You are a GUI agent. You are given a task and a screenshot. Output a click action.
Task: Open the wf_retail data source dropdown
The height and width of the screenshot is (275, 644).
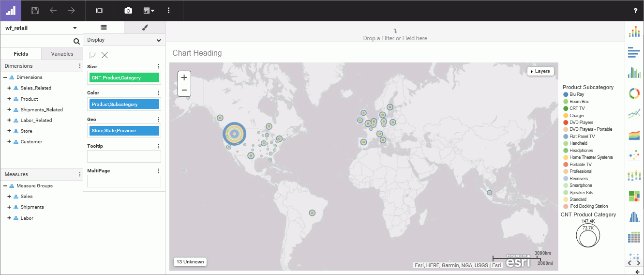(x=75, y=28)
